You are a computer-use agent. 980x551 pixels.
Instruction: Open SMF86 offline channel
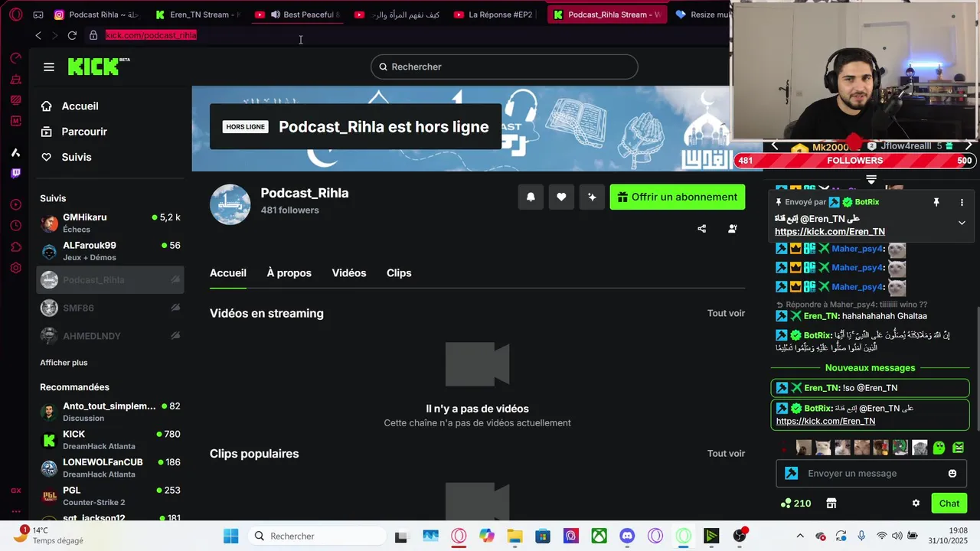point(110,308)
